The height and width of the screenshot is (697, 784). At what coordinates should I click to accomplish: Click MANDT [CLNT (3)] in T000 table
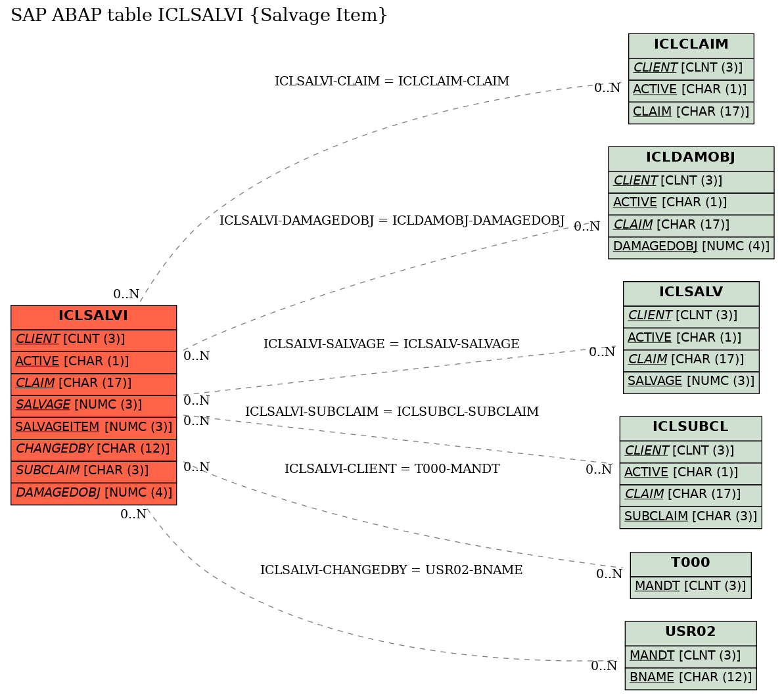click(x=691, y=587)
